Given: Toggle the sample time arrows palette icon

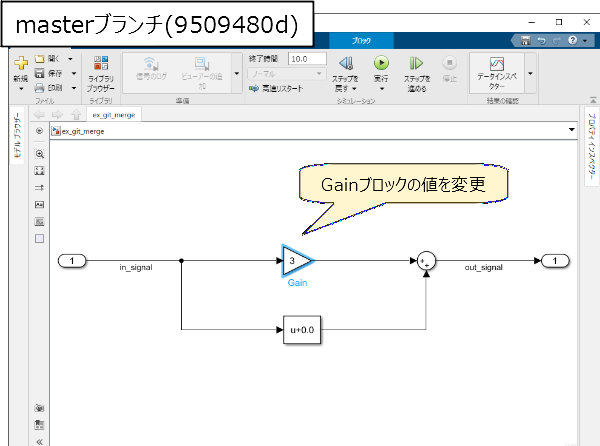Looking at the screenshot, I should tap(39, 188).
